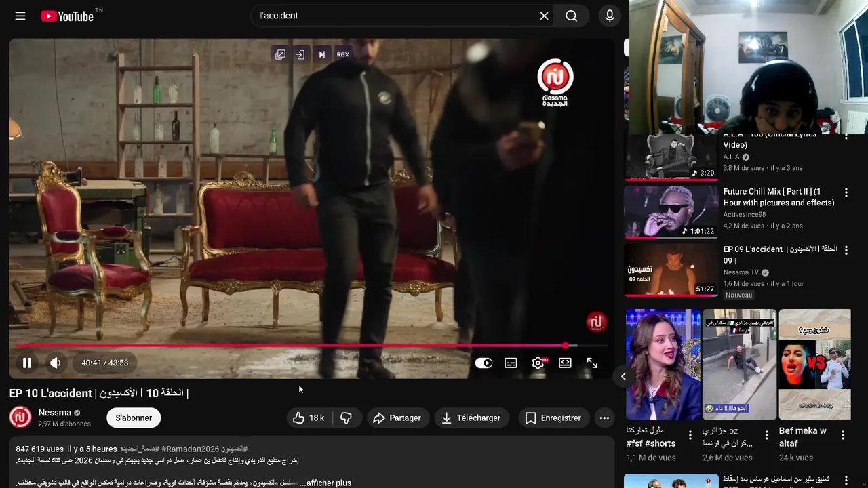The image size is (868, 488).
Task: Click the magnifier search button
Action: click(x=572, y=16)
